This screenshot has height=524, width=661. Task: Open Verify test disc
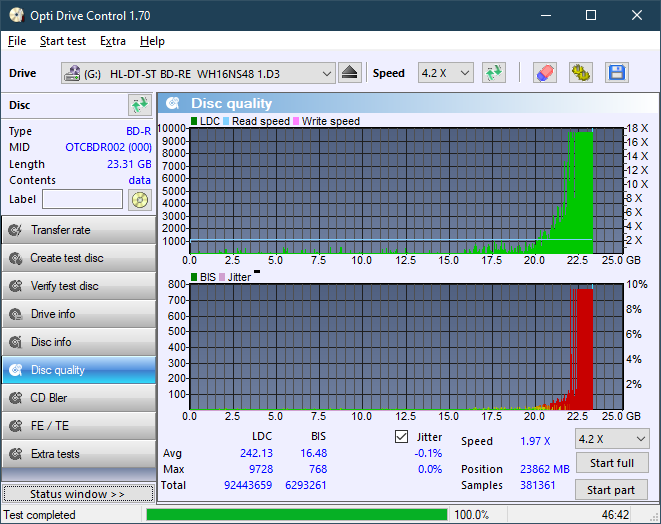79,286
